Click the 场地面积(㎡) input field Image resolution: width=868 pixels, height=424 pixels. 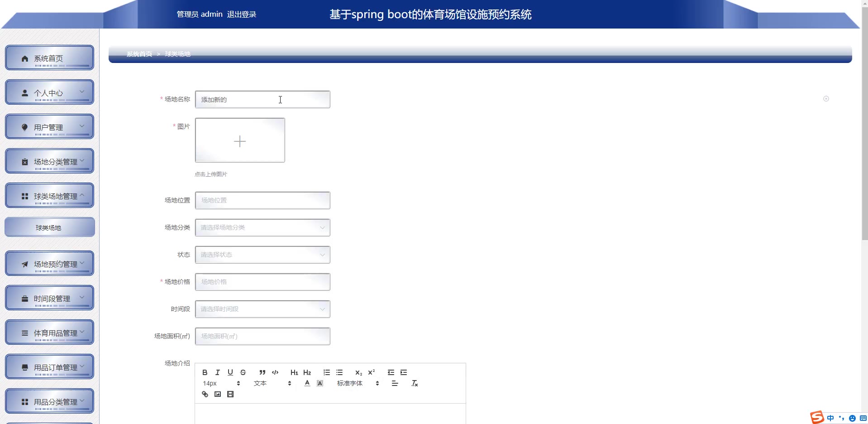click(262, 336)
